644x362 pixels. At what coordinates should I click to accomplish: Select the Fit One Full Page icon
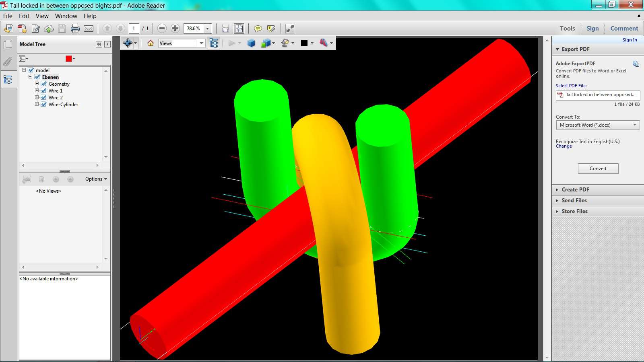click(x=239, y=29)
